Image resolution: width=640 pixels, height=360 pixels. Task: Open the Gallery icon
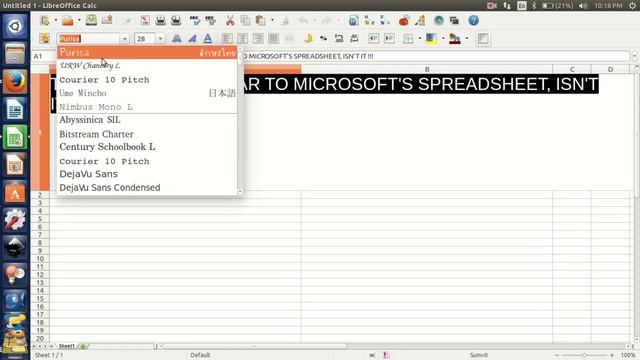(x=454, y=20)
